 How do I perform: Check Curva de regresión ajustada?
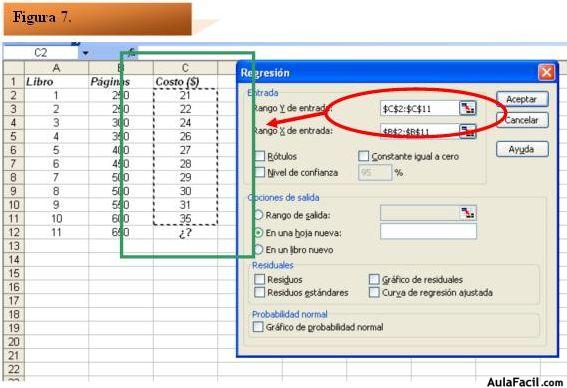pos(374,292)
